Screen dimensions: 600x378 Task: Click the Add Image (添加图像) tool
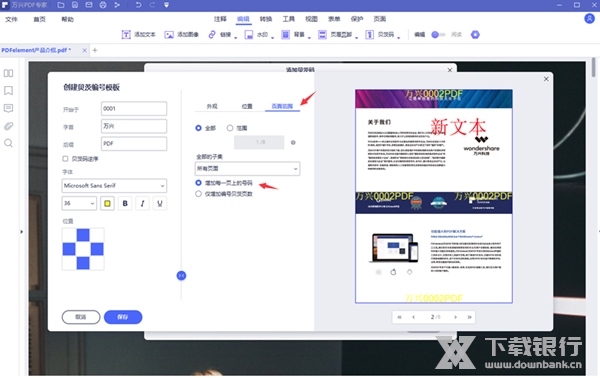(x=181, y=35)
